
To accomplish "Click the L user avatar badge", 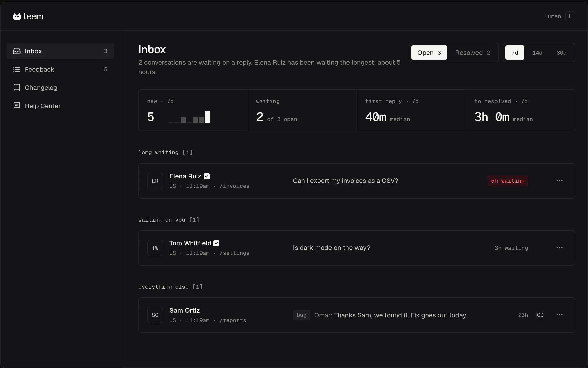I will tap(570, 16).
